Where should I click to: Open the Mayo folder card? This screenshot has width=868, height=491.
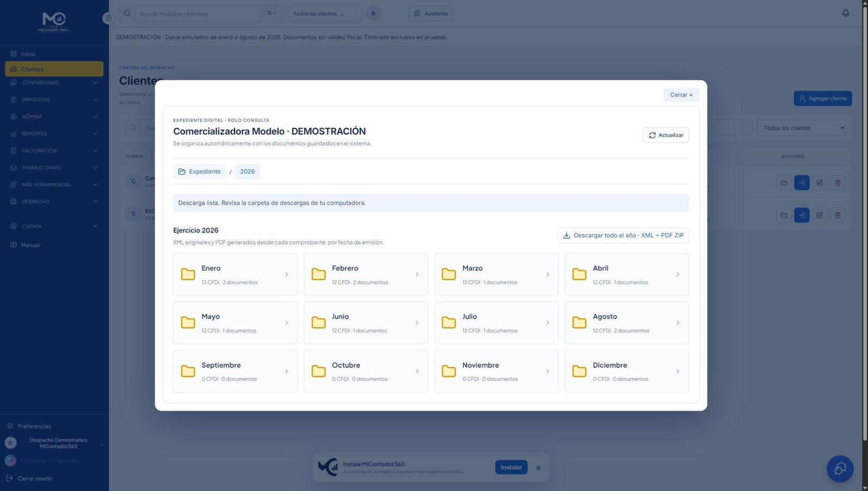click(x=235, y=323)
